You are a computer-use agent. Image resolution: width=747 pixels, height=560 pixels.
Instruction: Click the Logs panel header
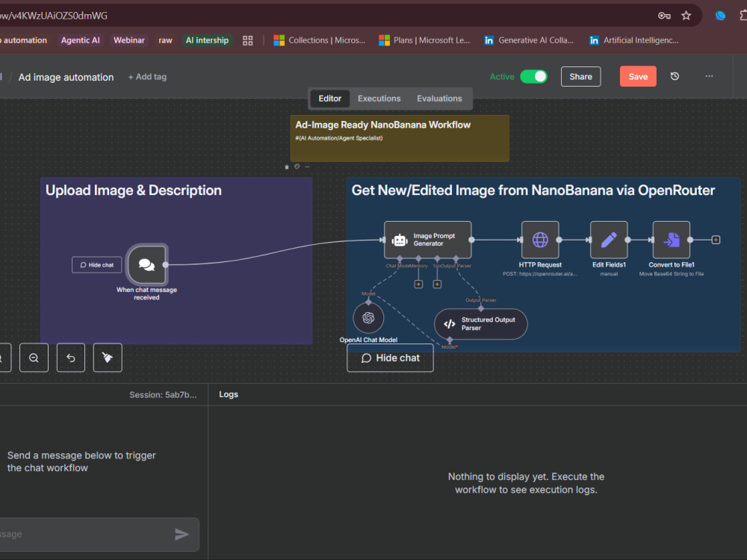pos(229,394)
